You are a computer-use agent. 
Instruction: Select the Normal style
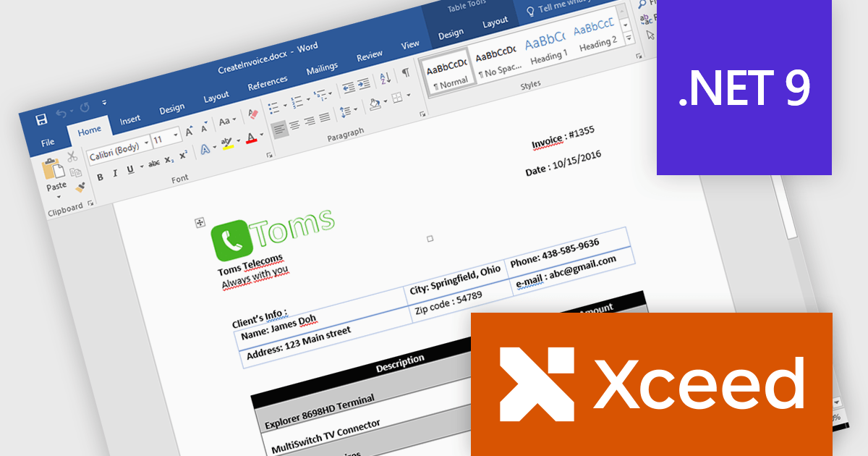point(448,73)
